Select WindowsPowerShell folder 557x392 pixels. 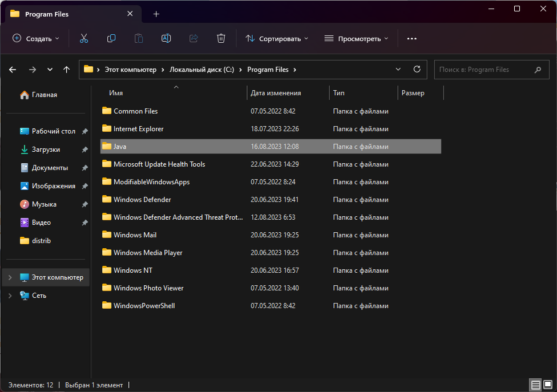271,306
